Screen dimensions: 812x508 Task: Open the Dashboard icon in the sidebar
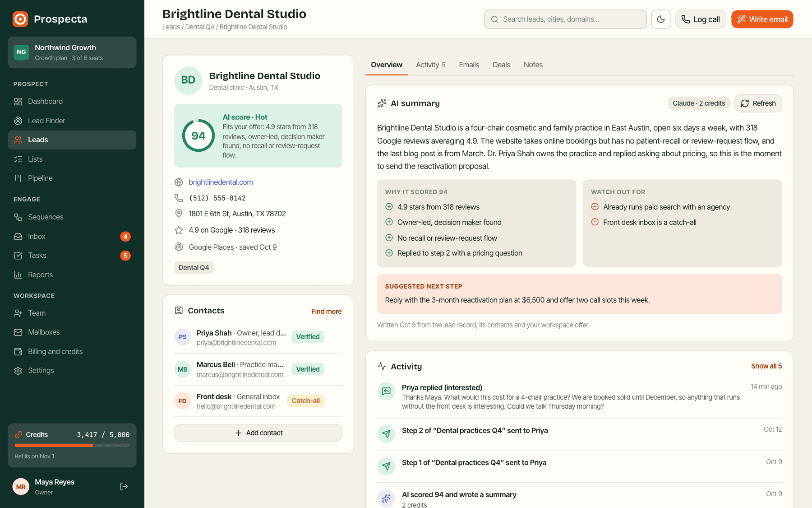(x=18, y=102)
